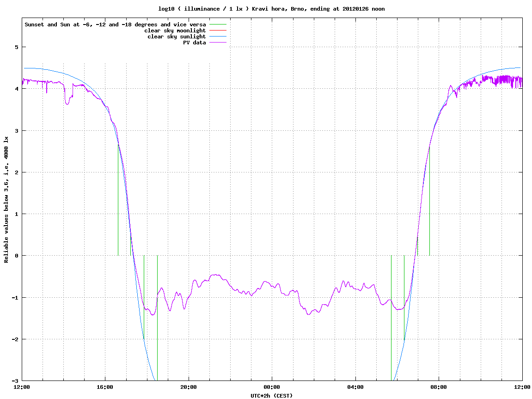532x399 pixels.
Task: Click x-axis label 08:00
Action: [x=439, y=387]
